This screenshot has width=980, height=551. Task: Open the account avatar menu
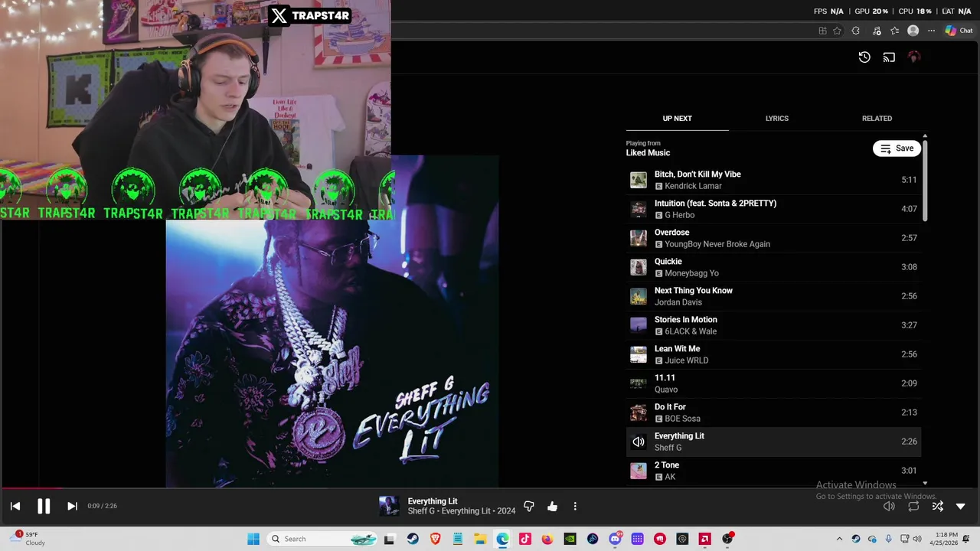tap(913, 57)
